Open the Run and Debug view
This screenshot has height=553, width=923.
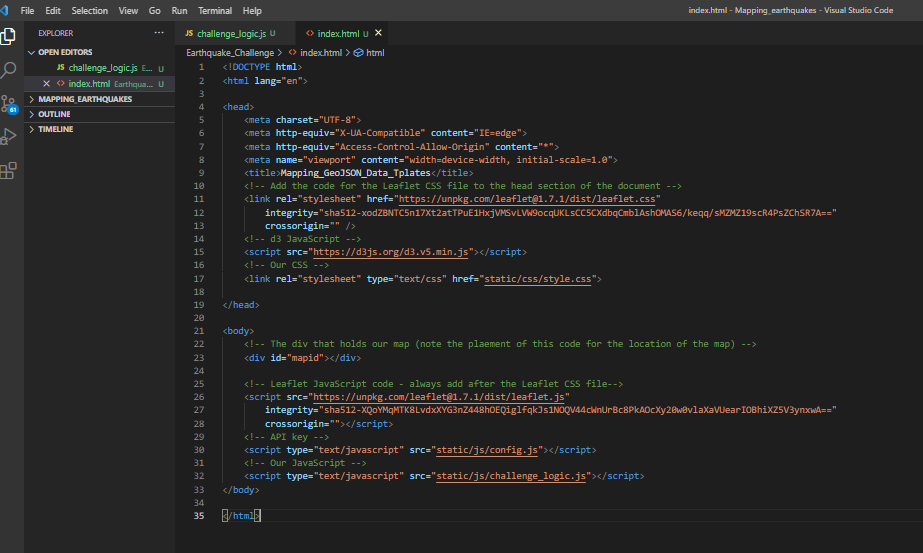(x=8, y=136)
